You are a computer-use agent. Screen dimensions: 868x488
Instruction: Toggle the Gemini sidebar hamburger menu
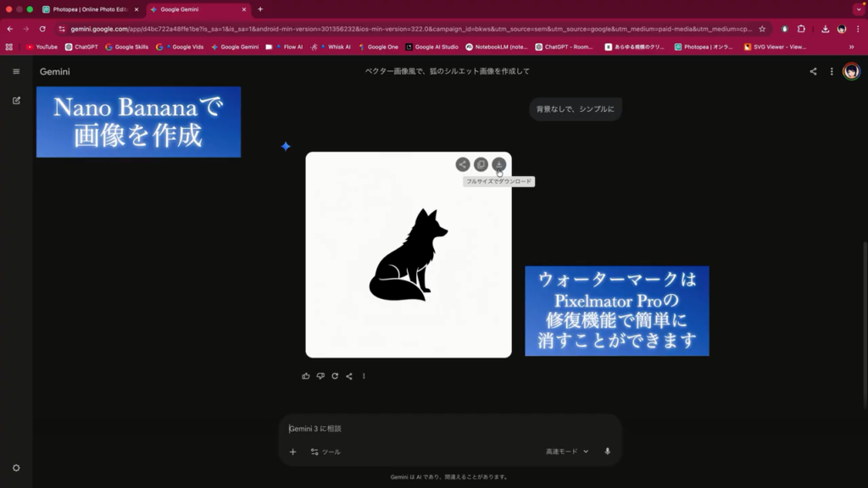16,72
